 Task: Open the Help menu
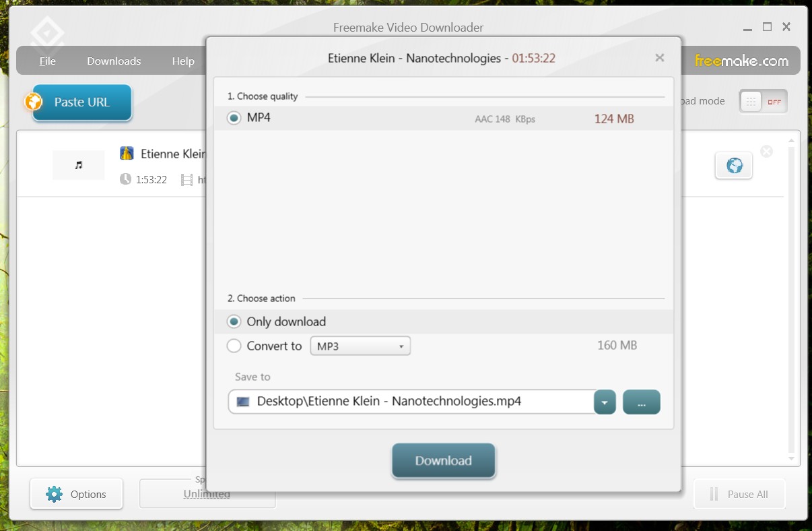[182, 61]
